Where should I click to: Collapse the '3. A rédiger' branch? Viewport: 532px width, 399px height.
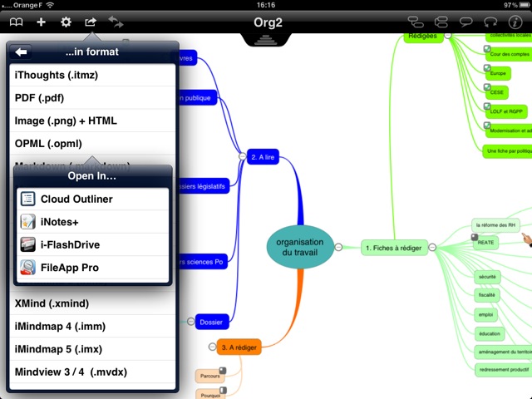click(212, 347)
